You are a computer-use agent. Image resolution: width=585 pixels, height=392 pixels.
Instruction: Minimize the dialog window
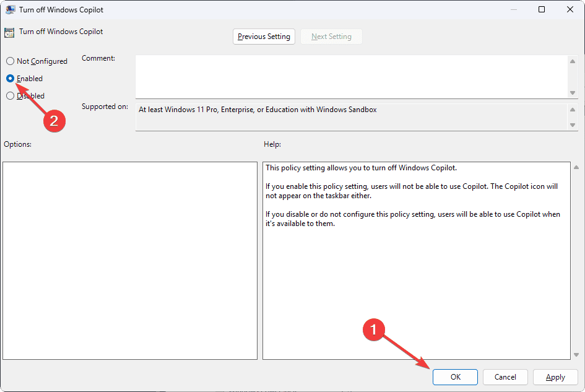pyautogui.click(x=514, y=10)
